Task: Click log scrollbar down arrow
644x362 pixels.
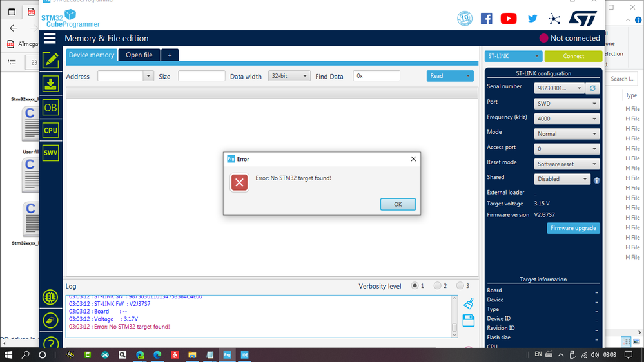Action: tap(454, 334)
